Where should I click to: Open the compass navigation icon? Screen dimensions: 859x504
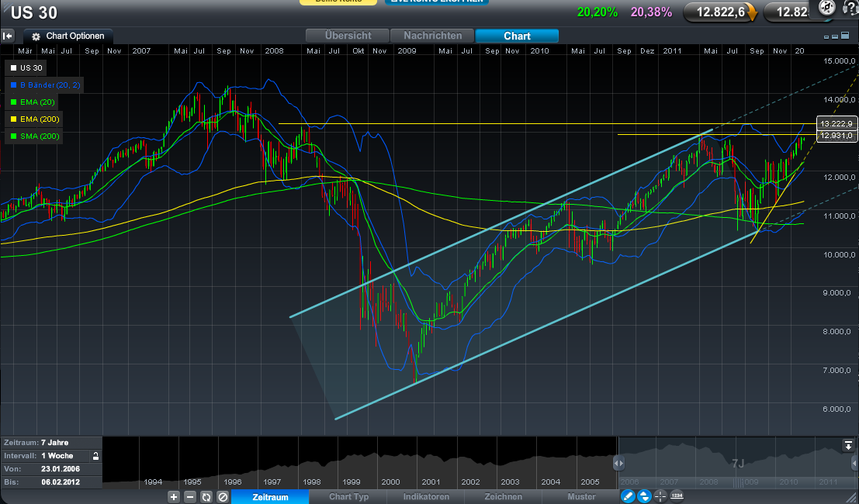coord(826,7)
